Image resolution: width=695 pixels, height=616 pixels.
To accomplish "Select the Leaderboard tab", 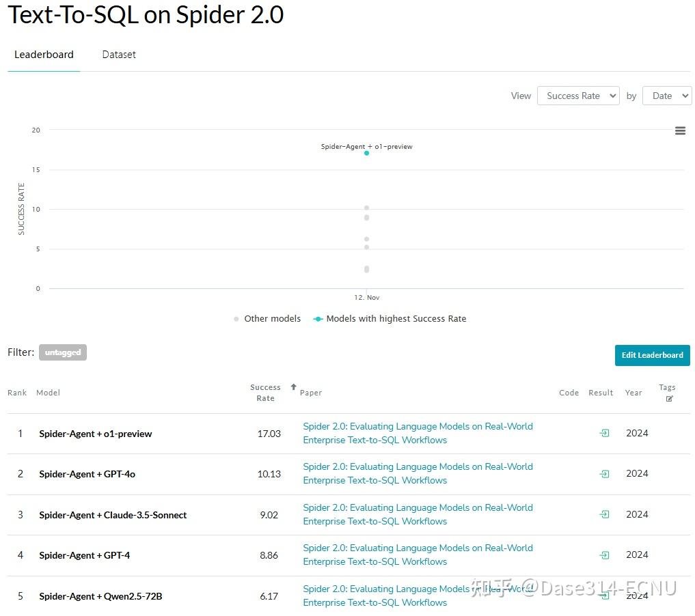I will [44, 55].
